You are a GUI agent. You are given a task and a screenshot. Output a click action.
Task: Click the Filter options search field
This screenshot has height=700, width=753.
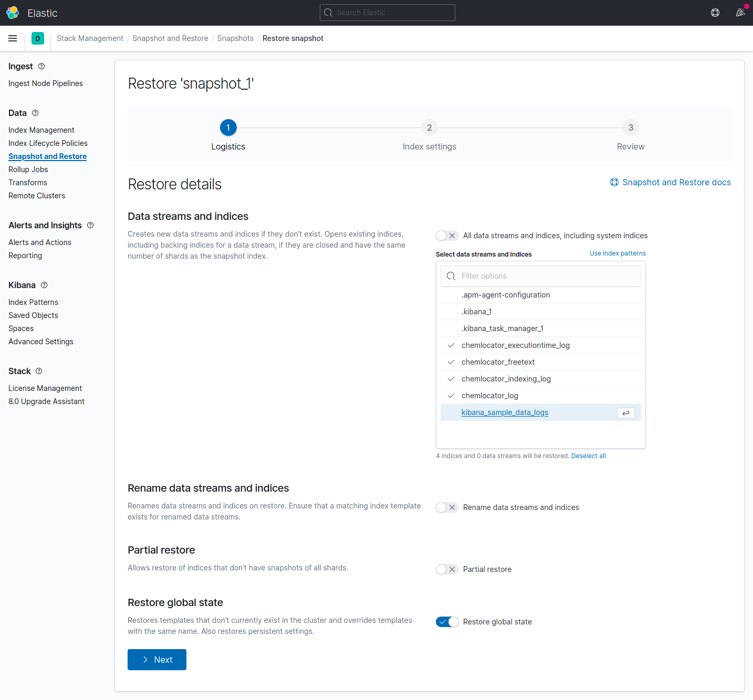546,276
